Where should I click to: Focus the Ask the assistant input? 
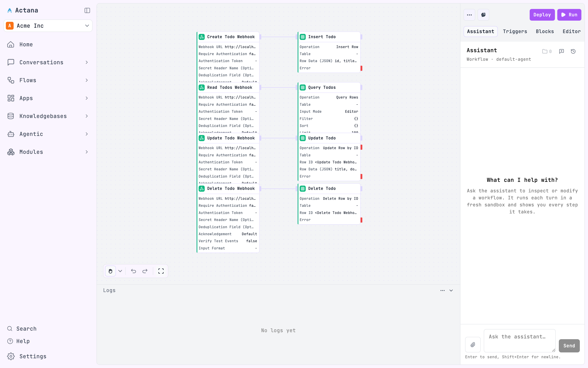pos(520,341)
